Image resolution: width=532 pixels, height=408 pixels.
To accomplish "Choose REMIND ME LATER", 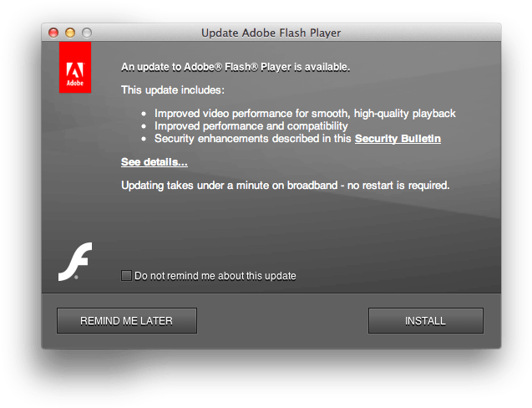I will pyautogui.click(x=127, y=321).
